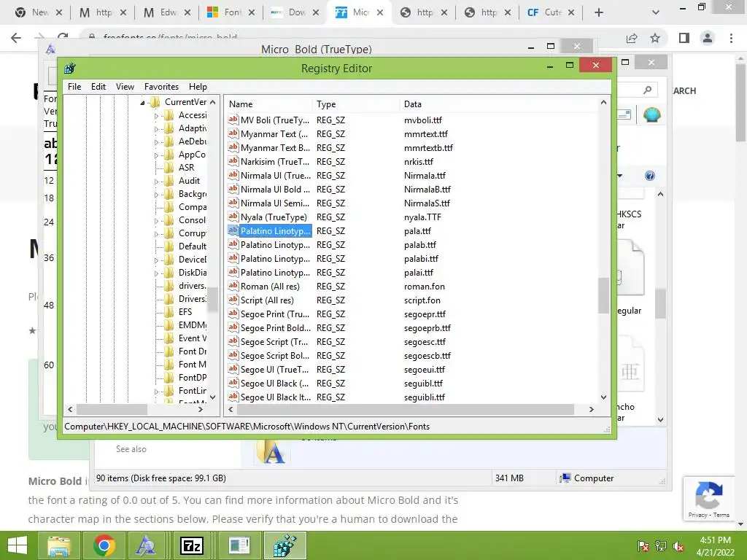Switch to Registry Editor taskbar icon
The height and width of the screenshot is (560, 747).
[x=285, y=545]
